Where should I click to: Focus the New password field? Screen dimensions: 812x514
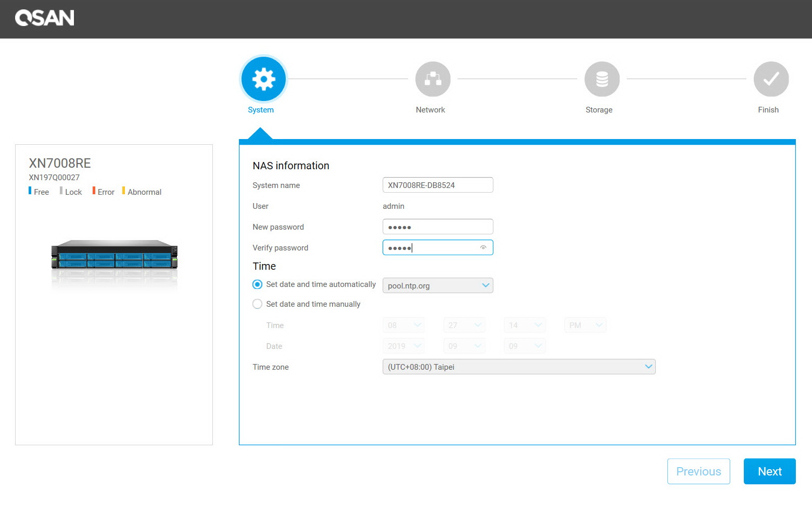point(438,227)
